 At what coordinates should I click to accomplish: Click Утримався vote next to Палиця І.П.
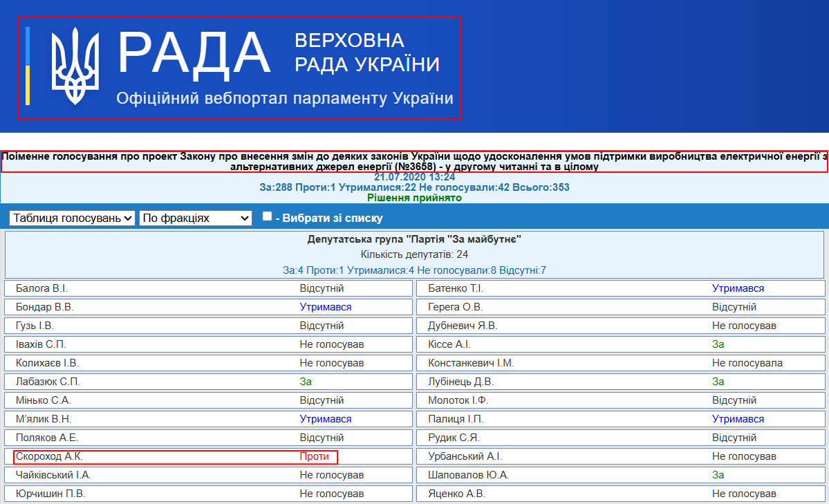coord(738,419)
